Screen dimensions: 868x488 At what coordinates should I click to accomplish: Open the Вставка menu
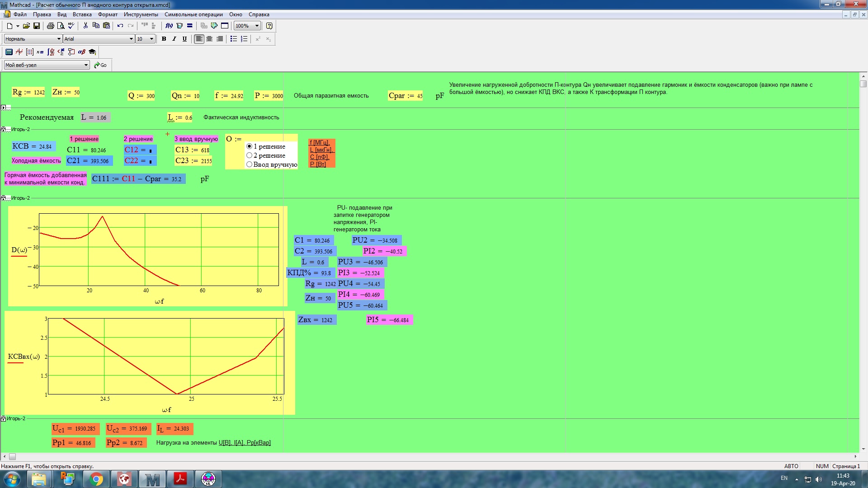82,14
